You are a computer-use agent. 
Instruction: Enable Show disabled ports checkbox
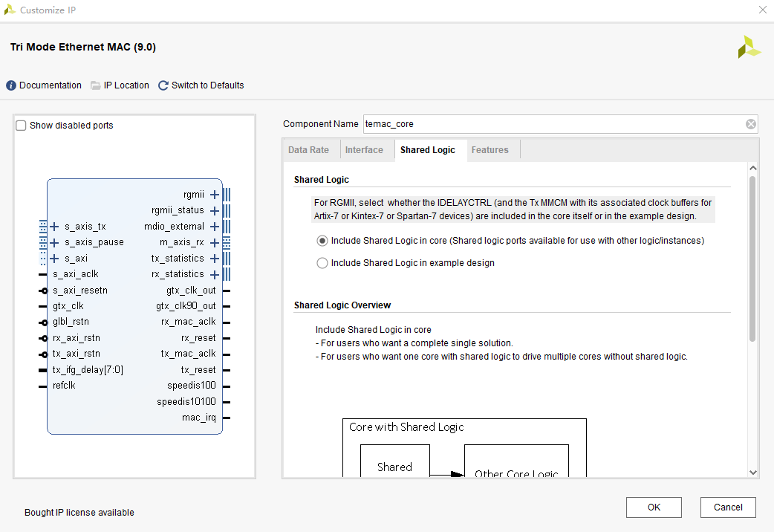click(x=21, y=126)
